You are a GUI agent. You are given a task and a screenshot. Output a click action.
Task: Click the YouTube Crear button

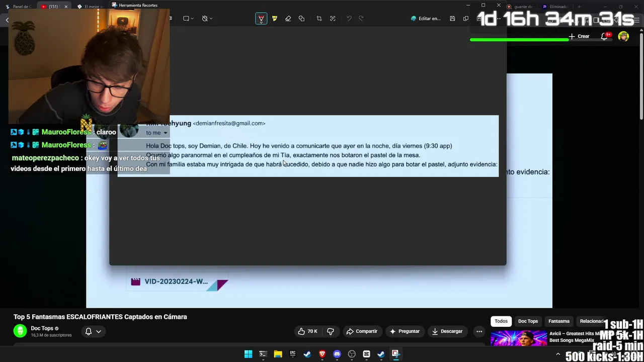[x=579, y=36]
